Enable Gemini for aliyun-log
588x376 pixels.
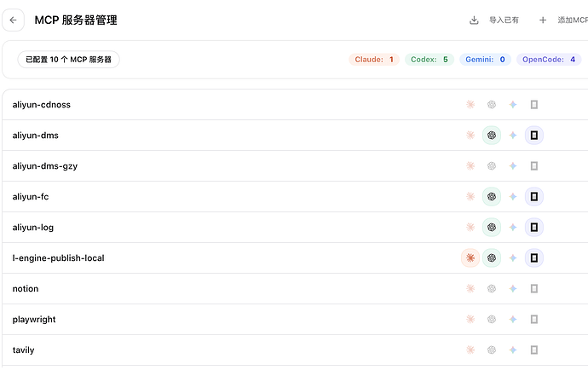click(513, 228)
